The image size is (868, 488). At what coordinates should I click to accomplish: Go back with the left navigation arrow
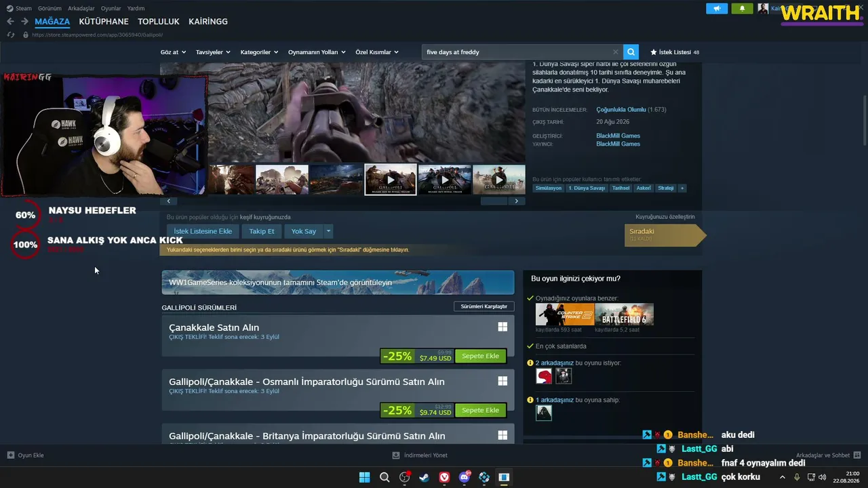[x=10, y=22]
